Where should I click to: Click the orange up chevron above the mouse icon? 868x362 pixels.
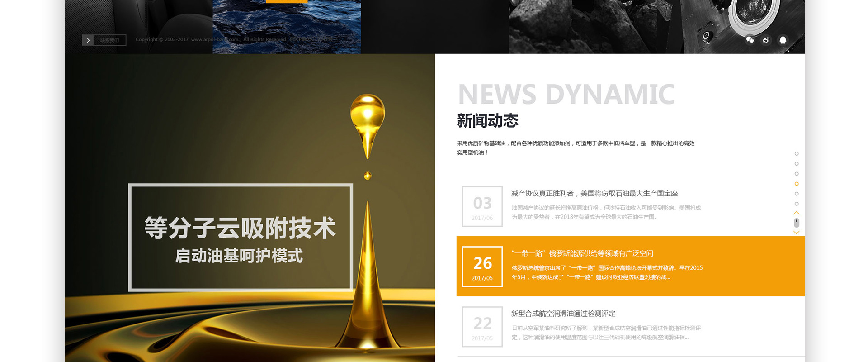[x=796, y=213]
